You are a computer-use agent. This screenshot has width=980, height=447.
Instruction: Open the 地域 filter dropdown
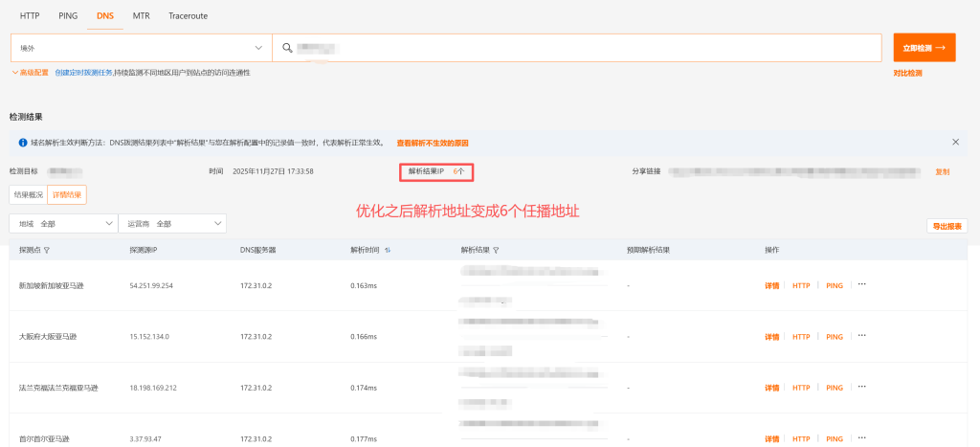(x=62, y=223)
